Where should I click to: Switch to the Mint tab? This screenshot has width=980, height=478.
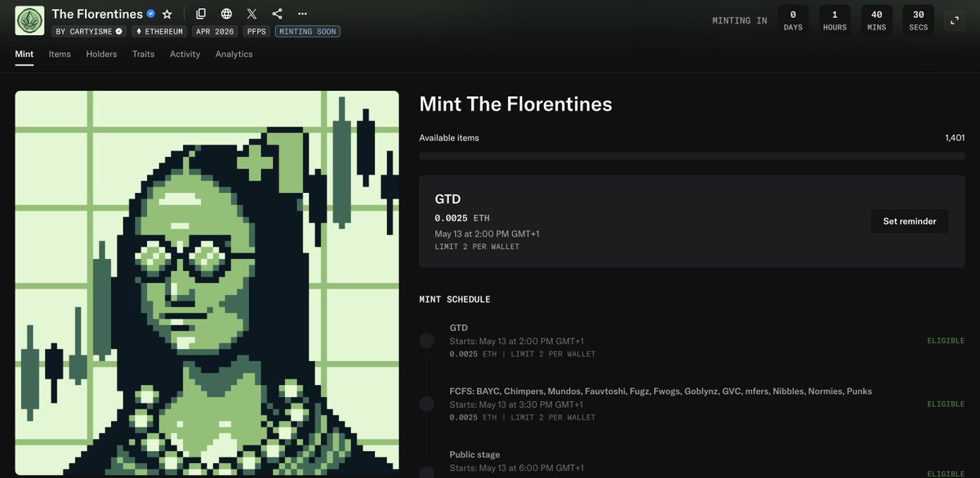click(24, 54)
